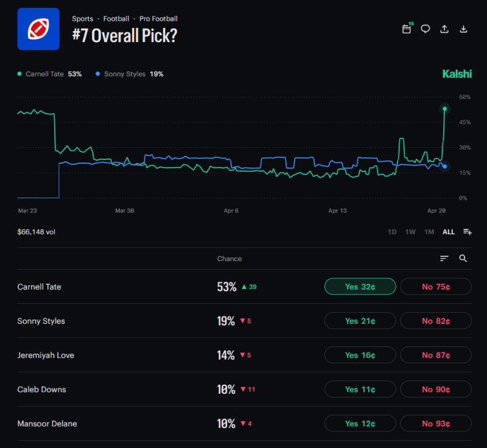Screen dimensions: 487x448
Task: Click the sort filter icon
Action: (444, 258)
